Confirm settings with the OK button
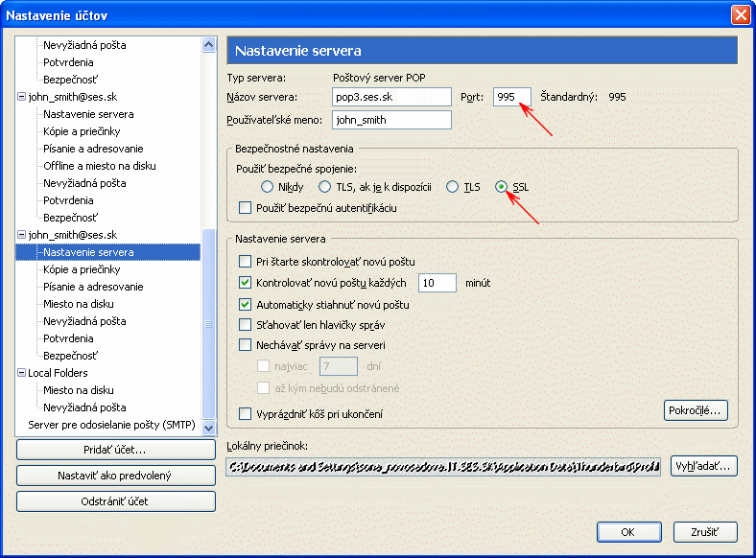Image resolution: width=756 pixels, height=558 pixels. coord(628,531)
